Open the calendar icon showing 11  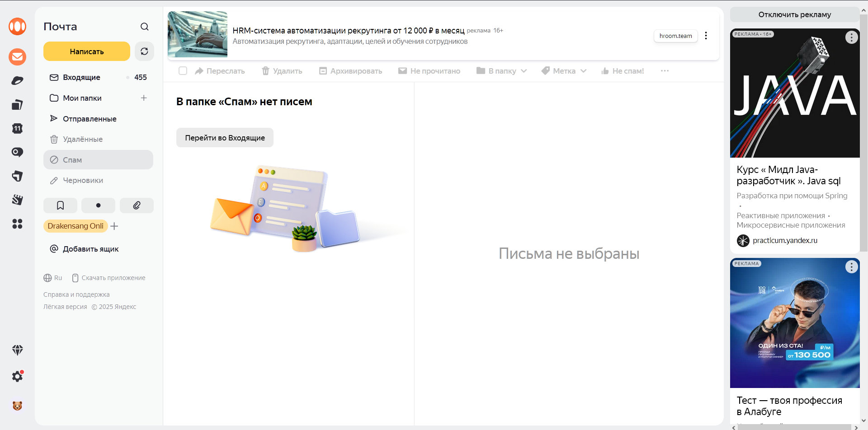17,129
